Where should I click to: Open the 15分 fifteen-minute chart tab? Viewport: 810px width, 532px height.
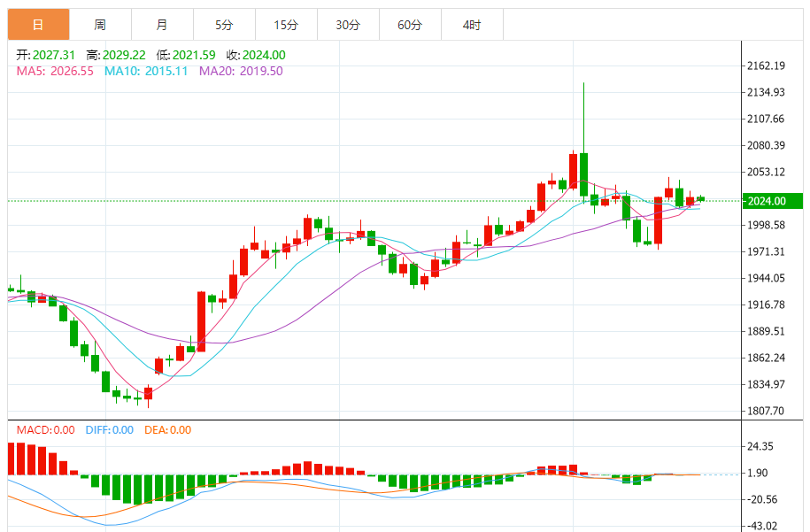286,24
